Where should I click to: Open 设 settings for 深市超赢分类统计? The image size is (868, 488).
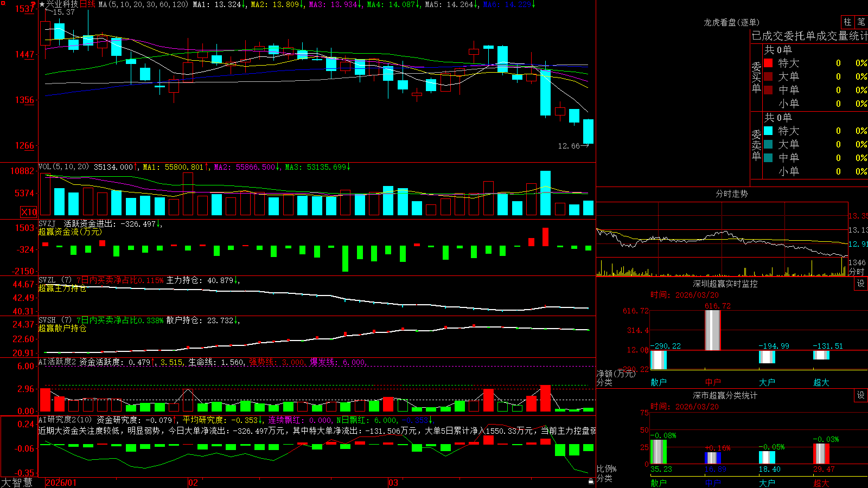coord(861,395)
